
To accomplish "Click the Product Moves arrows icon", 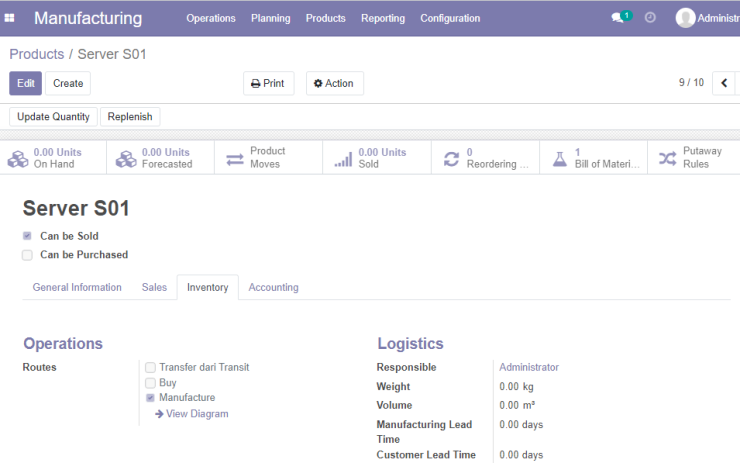I will click(235, 160).
